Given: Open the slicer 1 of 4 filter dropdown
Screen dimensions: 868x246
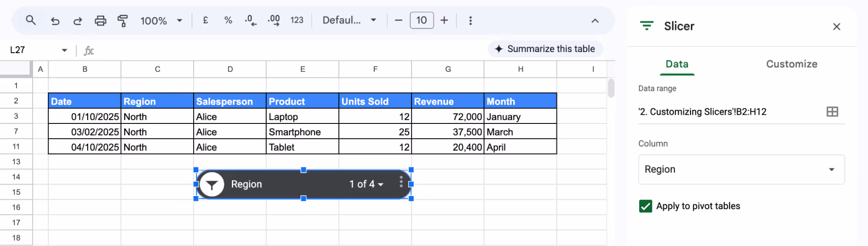Looking at the screenshot, I should click(x=366, y=184).
